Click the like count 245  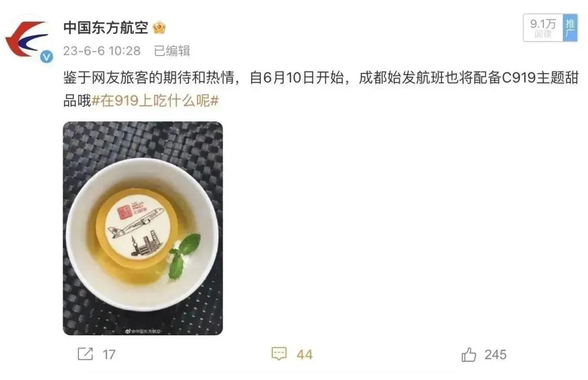495,354
